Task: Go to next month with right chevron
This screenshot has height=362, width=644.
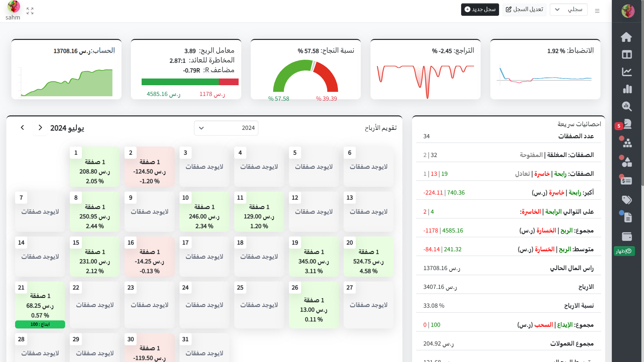Action: pyautogui.click(x=40, y=128)
